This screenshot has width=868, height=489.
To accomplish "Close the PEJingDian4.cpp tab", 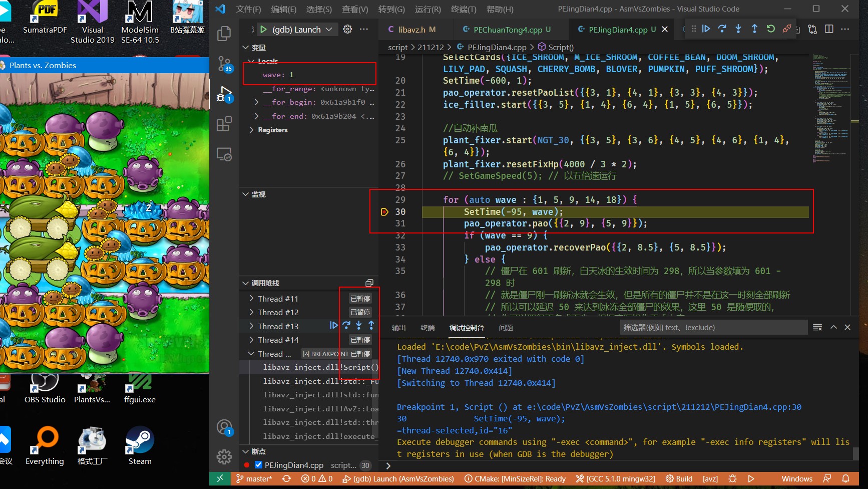I will click(x=665, y=30).
